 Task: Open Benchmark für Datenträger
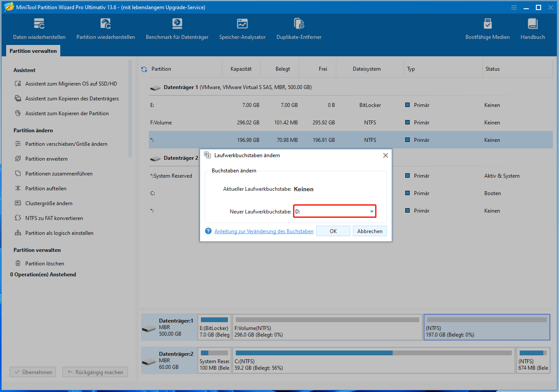click(177, 29)
